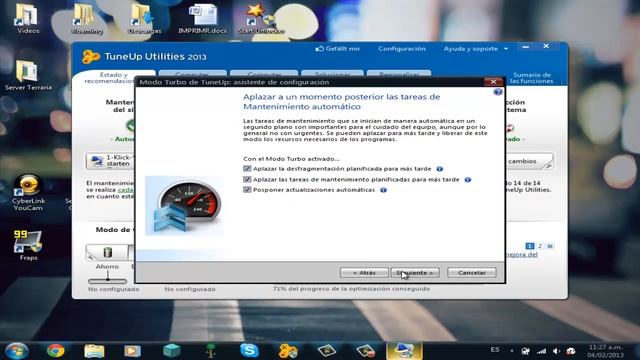Open TuneUp Utilities icon in the taskbar
Viewport: 640px width, 360px height.
click(288, 351)
